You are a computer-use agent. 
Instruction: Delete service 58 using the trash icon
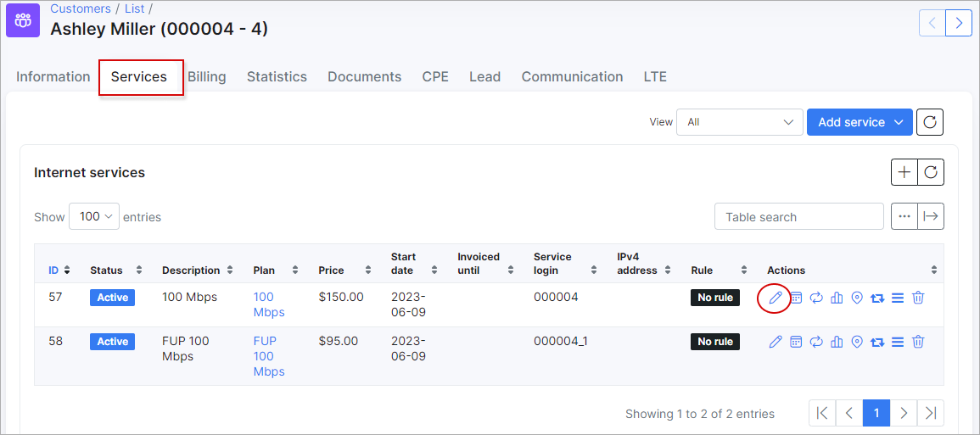point(918,342)
